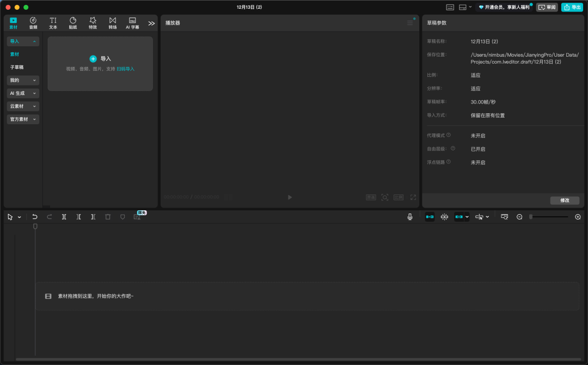The width and height of the screenshot is (588, 365).
Task: Enter fullscreen preview in the player
Action: click(x=413, y=197)
